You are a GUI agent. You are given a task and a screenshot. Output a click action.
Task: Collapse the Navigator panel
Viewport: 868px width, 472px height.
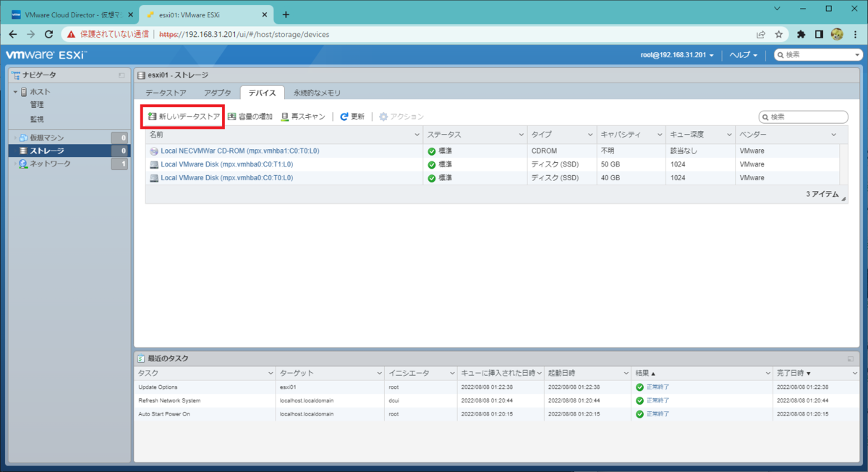click(x=122, y=75)
